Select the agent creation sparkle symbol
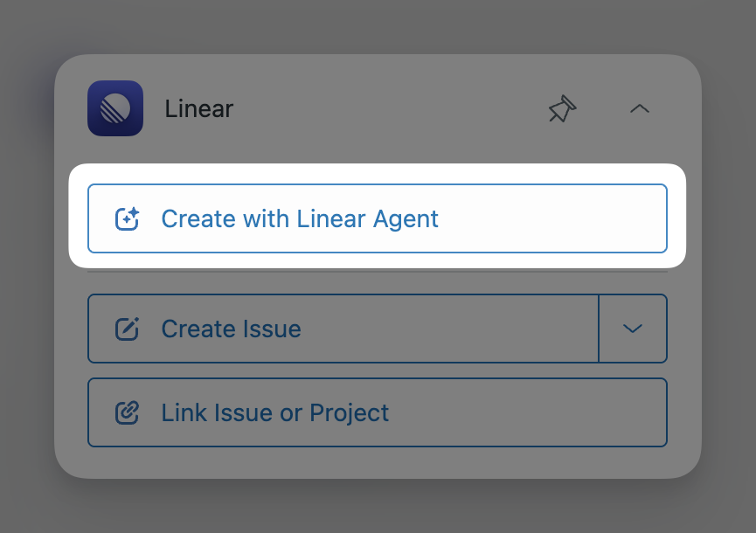The height and width of the screenshot is (533, 756). 128,219
